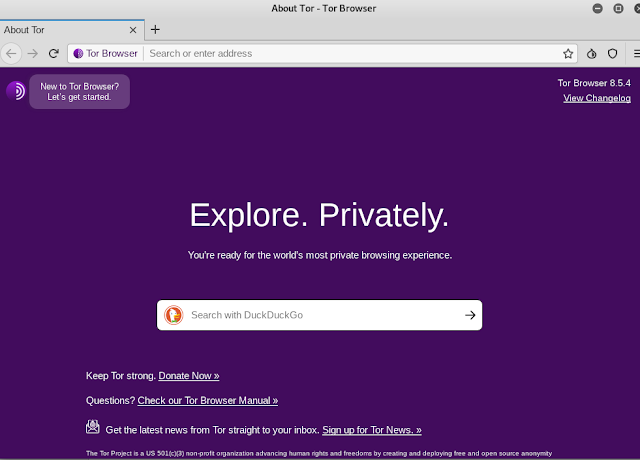Screen dimensions: 640x460
Task: Submit search with the arrow button
Action: click(x=470, y=315)
